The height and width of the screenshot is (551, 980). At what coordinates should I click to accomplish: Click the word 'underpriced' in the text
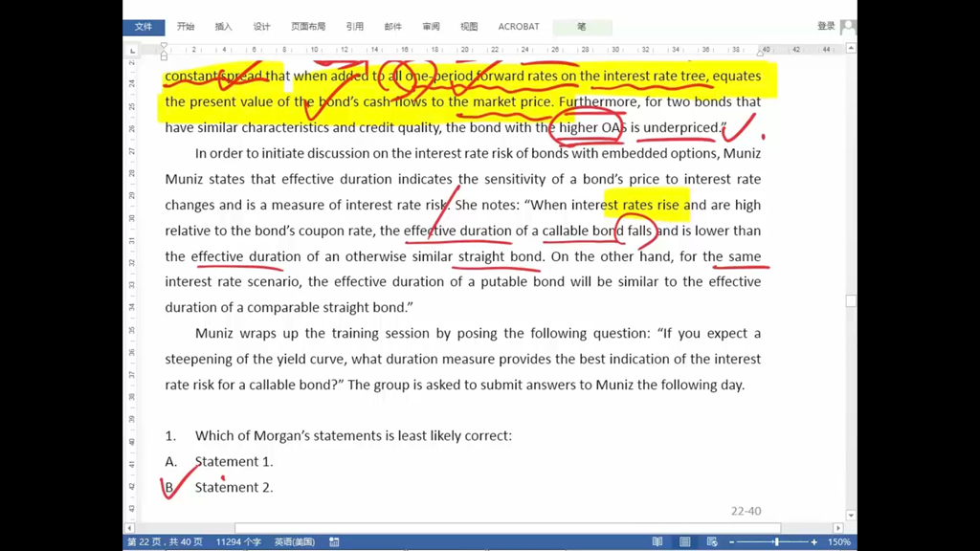click(681, 127)
